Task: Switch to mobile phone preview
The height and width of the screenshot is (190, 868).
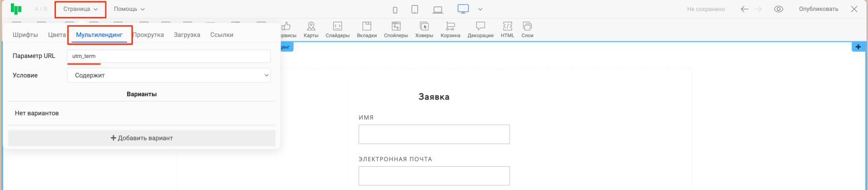Action: pyautogui.click(x=395, y=10)
